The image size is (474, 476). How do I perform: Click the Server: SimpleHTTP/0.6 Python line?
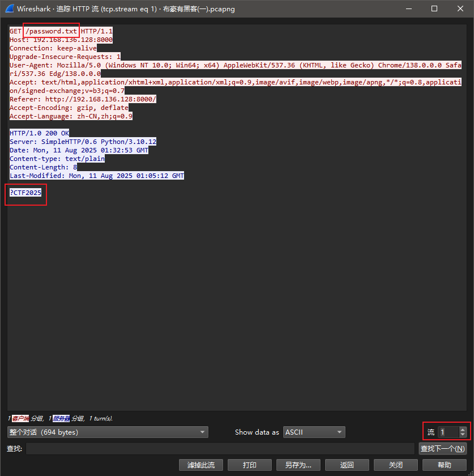(x=83, y=142)
